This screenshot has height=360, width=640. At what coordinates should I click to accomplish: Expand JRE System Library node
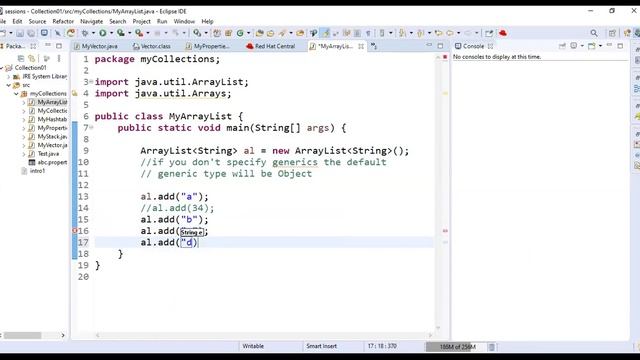pyautogui.click(x=9, y=76)
